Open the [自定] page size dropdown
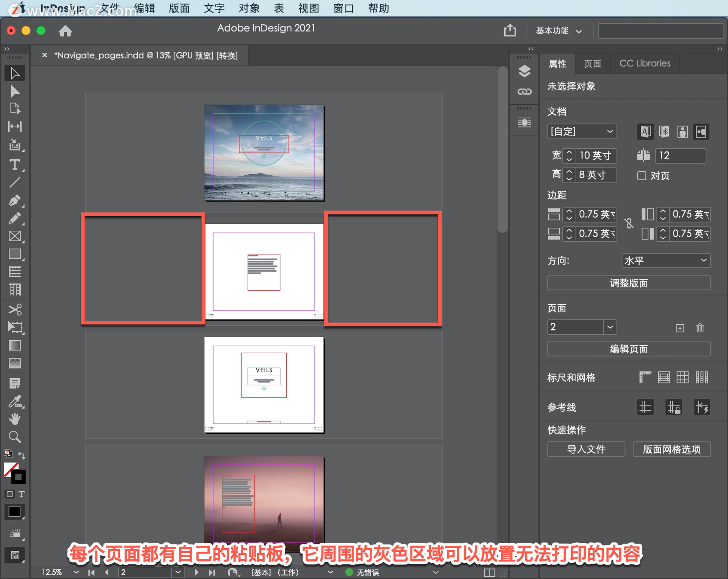The height and width of the screenshot is (579, 728). (582, 132)
